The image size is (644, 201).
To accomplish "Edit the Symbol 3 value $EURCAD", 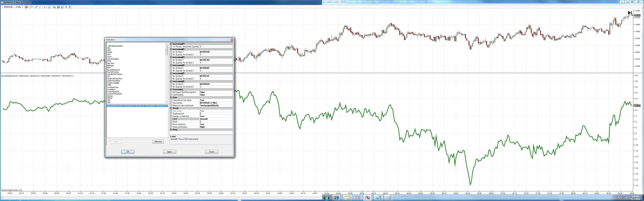I will point(216,60).
